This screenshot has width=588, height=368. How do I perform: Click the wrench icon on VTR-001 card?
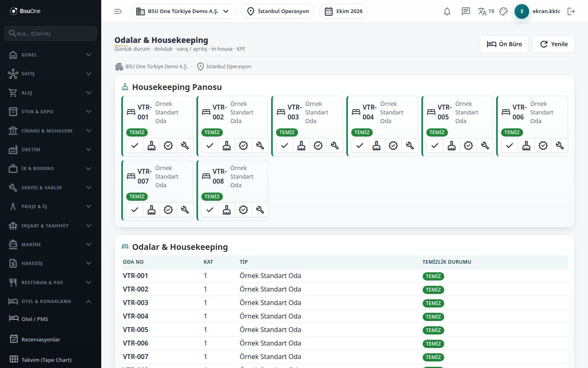[185, 146]
